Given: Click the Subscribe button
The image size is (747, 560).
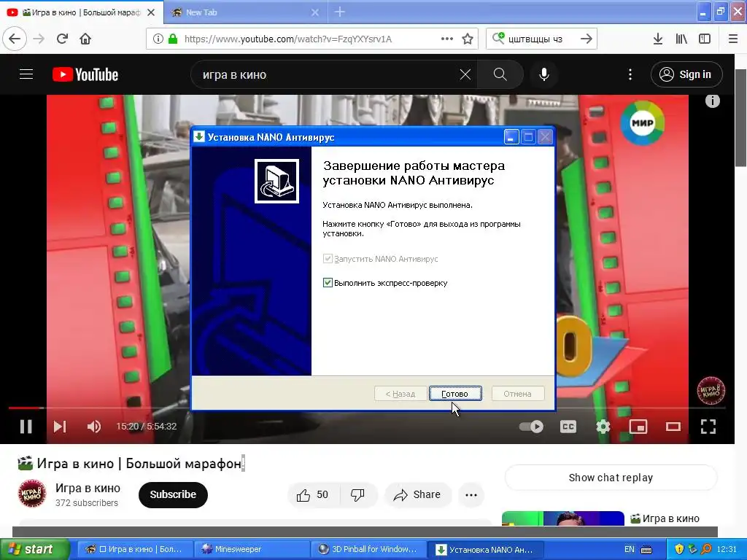Looking at the screenshot, I should 173,495.
